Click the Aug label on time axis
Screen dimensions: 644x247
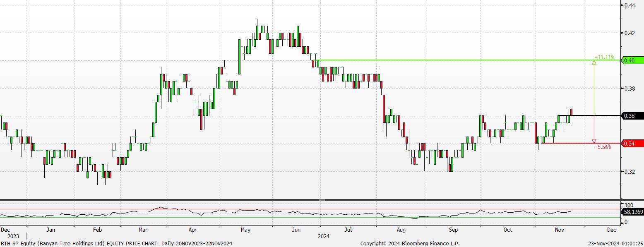(x=401, y=230)
